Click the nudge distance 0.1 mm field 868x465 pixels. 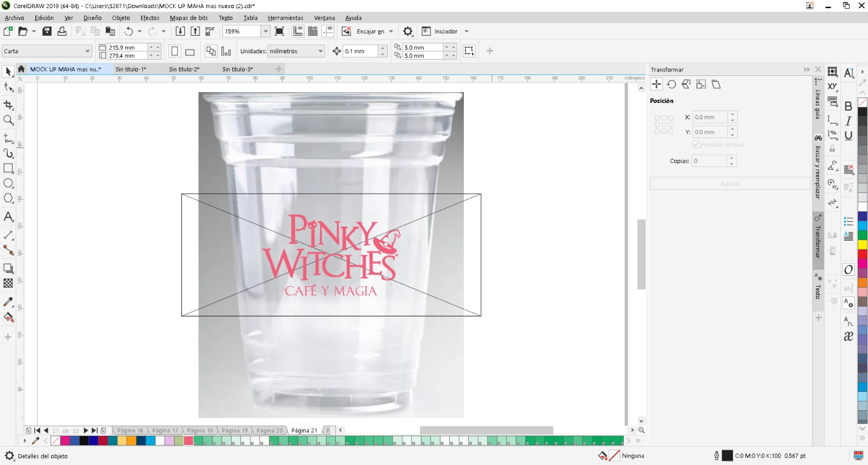pyautogui.click(x=361, y=51)
